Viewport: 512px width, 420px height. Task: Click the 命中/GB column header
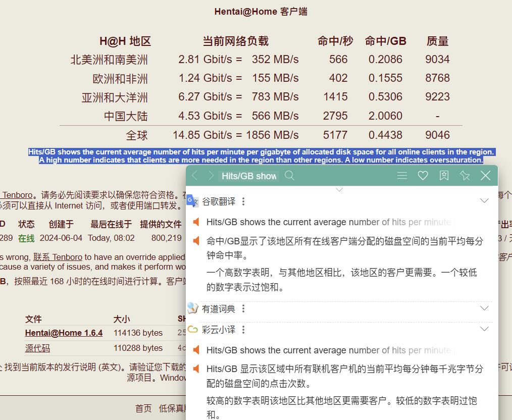tap(385, 41)
